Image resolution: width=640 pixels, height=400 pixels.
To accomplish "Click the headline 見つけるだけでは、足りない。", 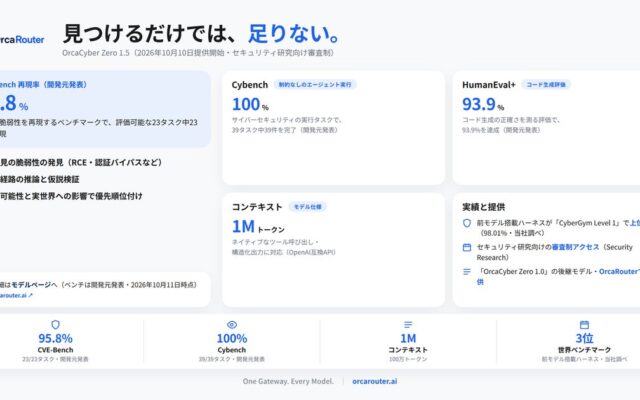I will [202, 33].
